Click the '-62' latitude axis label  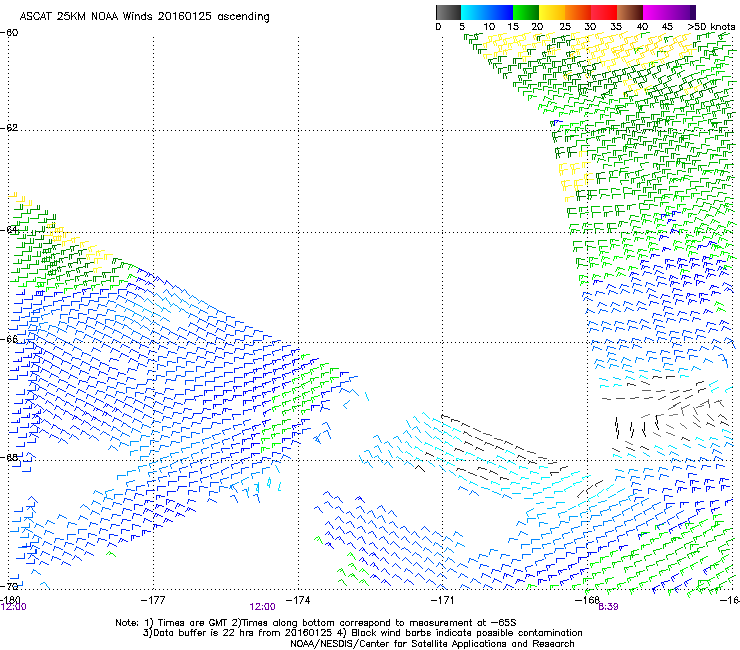9,128
